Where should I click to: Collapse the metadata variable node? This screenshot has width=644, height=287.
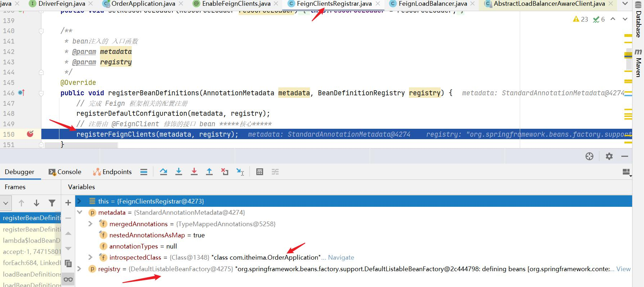[x=80, y=212]
